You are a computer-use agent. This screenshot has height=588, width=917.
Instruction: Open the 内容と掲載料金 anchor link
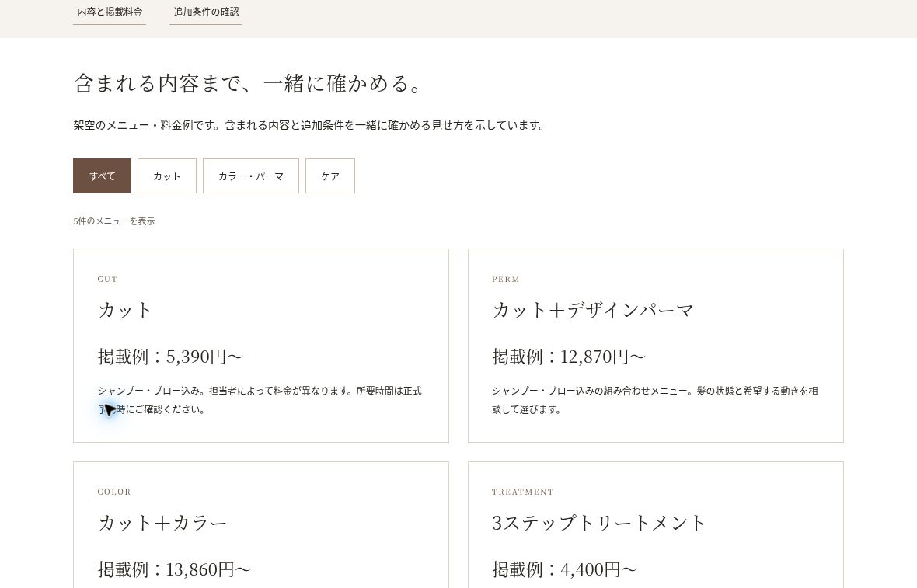(x=110, y=12)
